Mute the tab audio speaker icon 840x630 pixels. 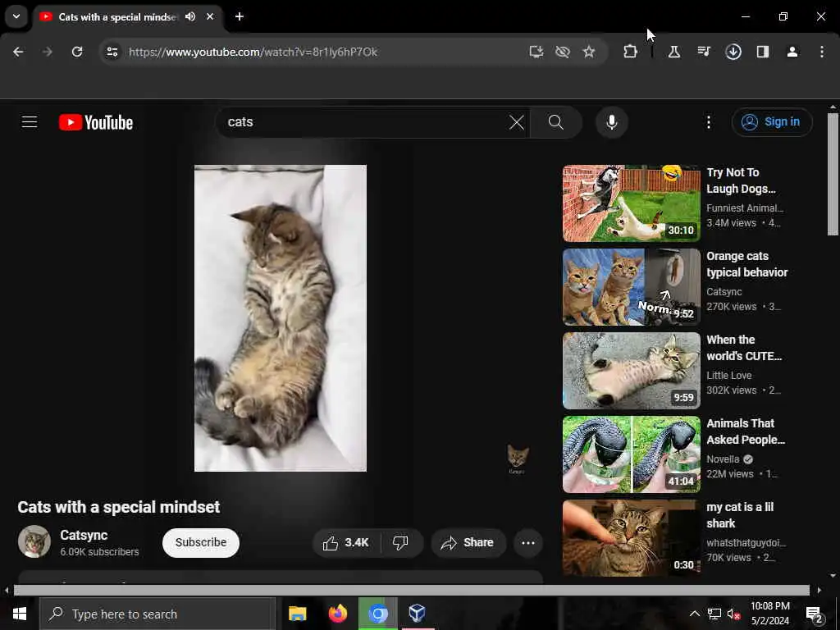[x=190, y=16]
